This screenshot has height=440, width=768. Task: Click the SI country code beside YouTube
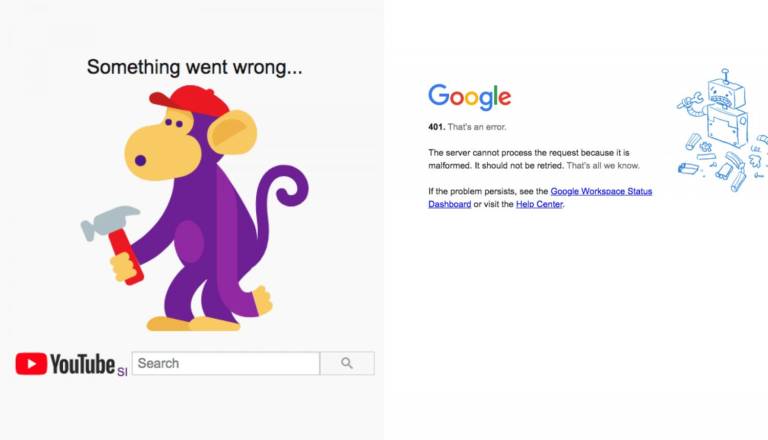click(122, 371)
